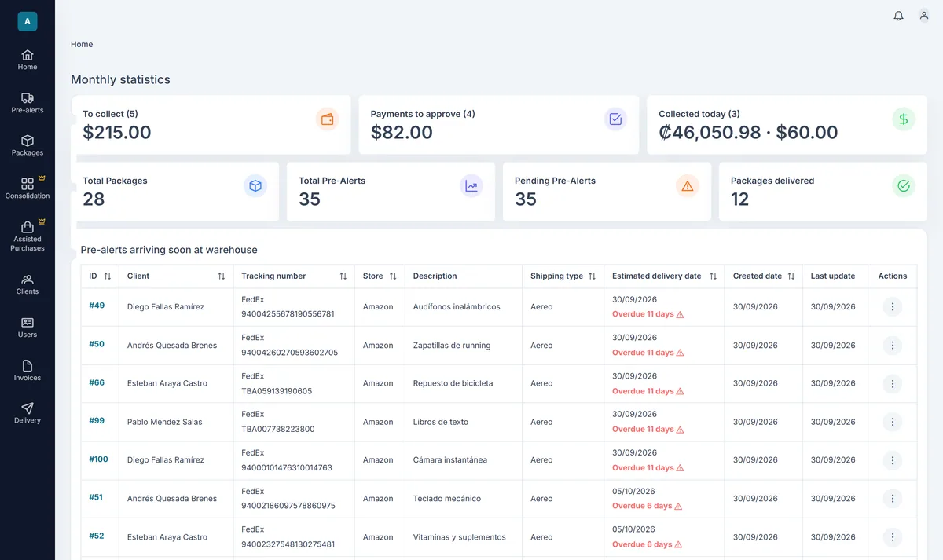Open Consolidation in sidebar
This screenshot has height=560, width=943.
[x=28, y=188]
